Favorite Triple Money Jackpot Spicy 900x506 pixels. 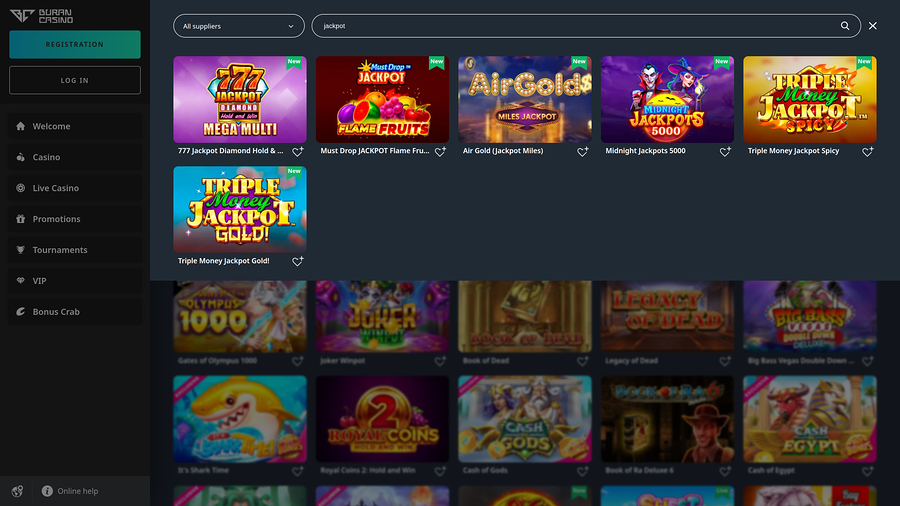click(x=867, y=151)
